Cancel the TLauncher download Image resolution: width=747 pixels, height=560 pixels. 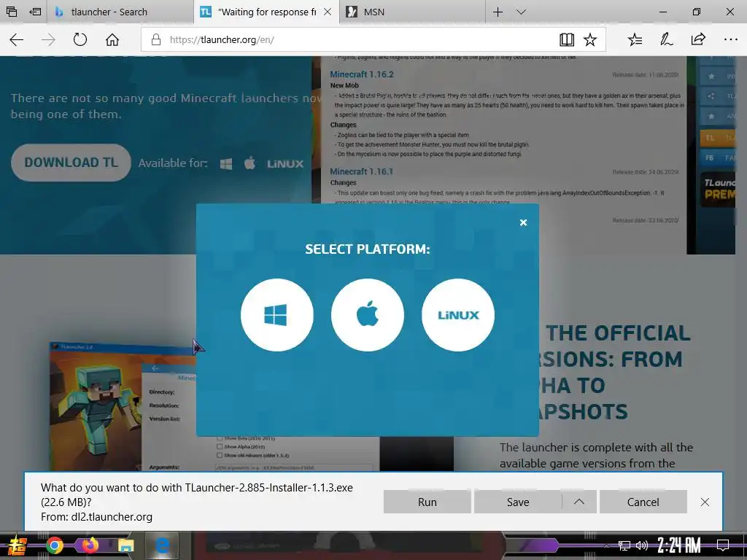click(643, 502)
